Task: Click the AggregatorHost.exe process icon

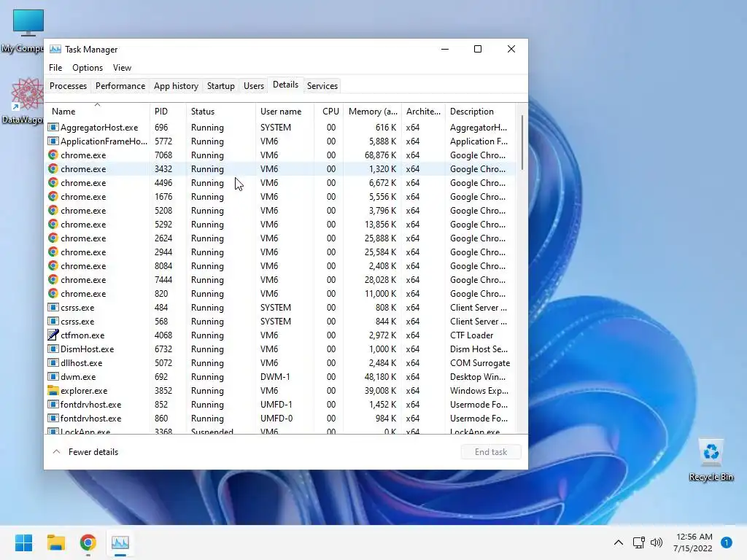Action: pyautogui.click(x=53, y=128)
